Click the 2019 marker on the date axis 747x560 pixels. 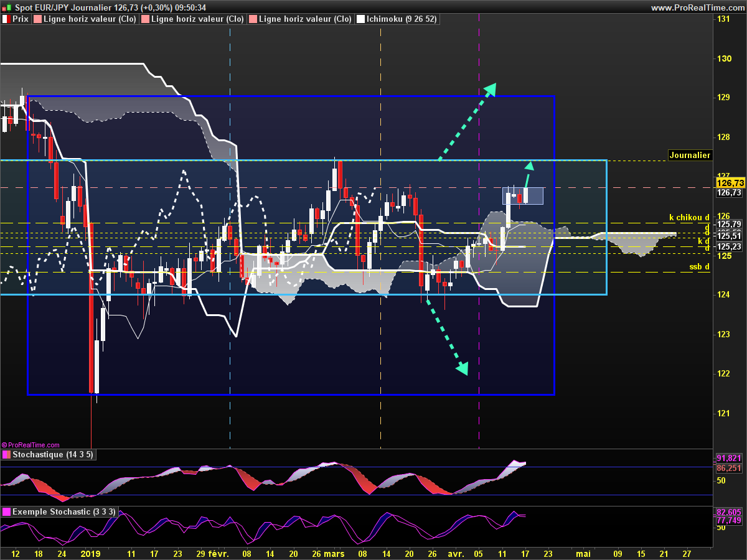(91, 553)
